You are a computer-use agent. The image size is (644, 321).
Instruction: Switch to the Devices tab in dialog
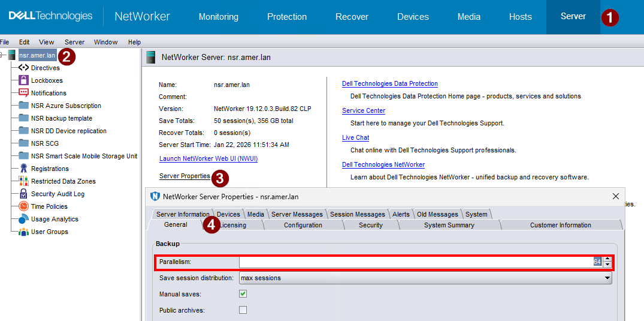click(228, 214)
